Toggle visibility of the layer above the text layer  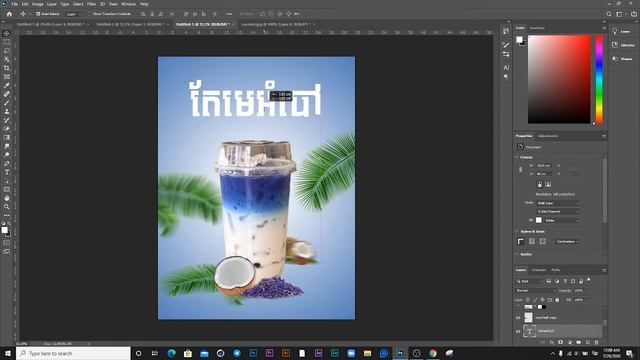[518, 318]
